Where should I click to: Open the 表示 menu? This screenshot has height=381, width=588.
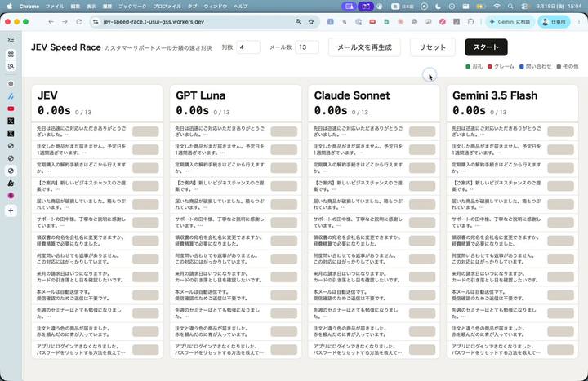click(91, 6)
